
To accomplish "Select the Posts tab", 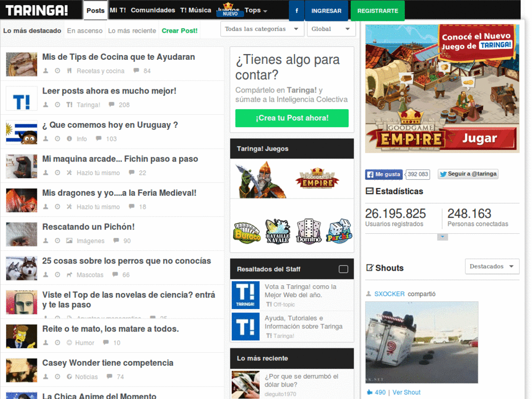I will 96,10.
